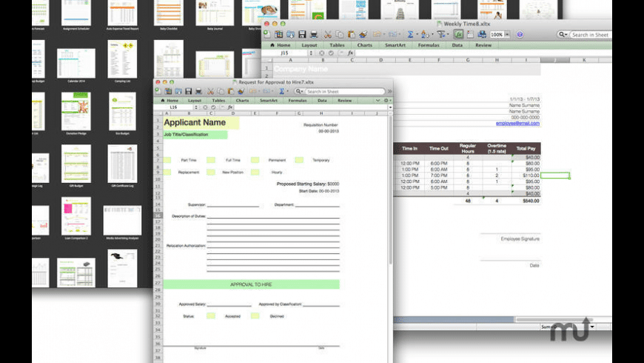Open the Filter dropdown arrow in Weekly Time8 toolbar
The height and width of the screenshot is (363, 644).
coord(448,35)
